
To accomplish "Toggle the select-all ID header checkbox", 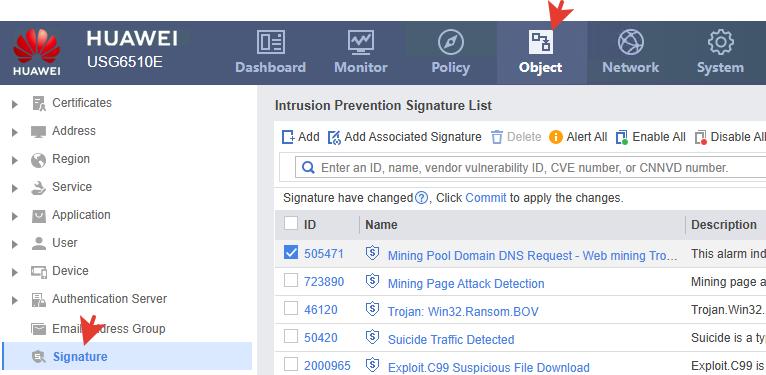I will tap(291, 223).
